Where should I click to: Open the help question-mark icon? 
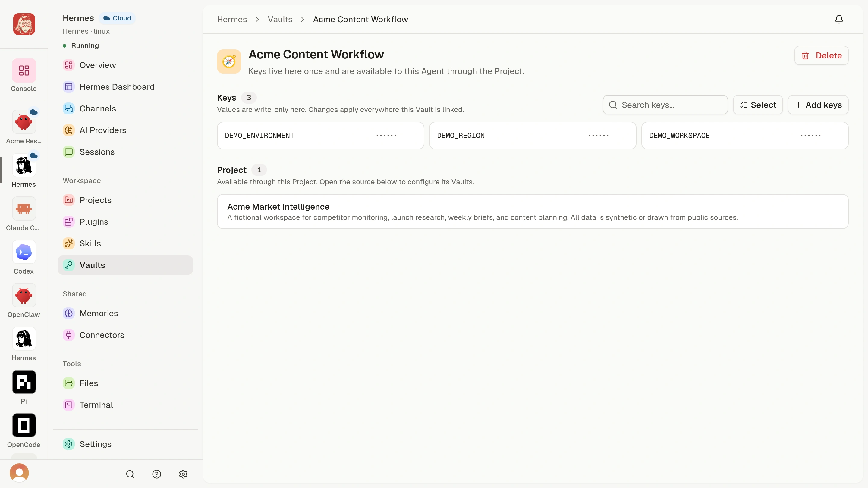[x=157, y=474]
